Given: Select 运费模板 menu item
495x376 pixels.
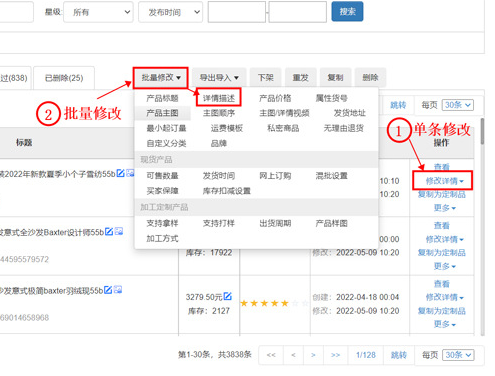Looking at the screenshot, I should point(227,128).
